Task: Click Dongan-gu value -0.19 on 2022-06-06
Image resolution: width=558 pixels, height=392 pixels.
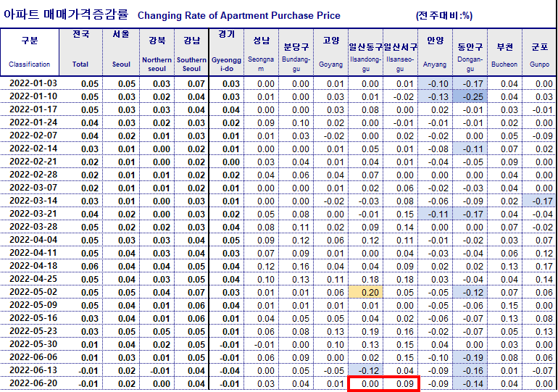Action: [x=470, y=357]
